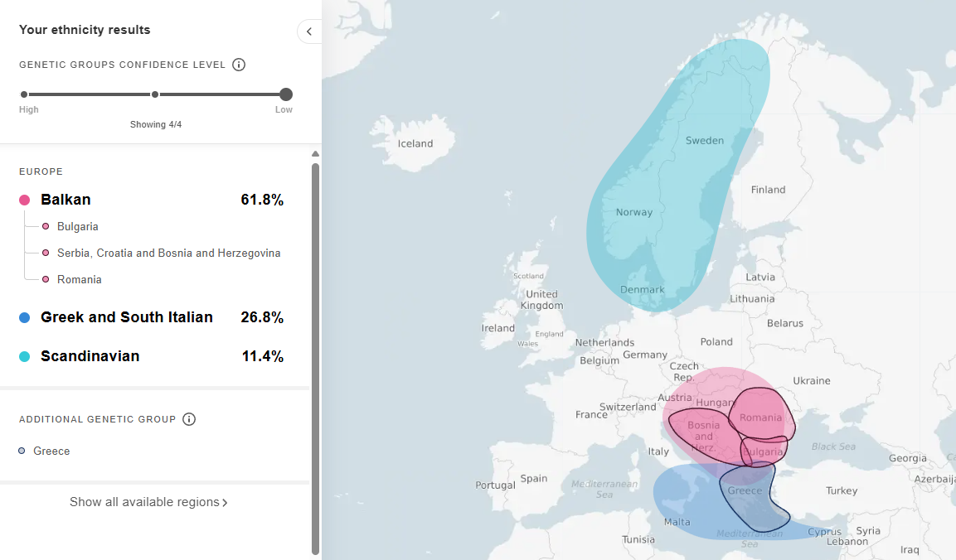Click the Romania region on the map
Viewport: 956px width, 560px height.
[760, 418]
